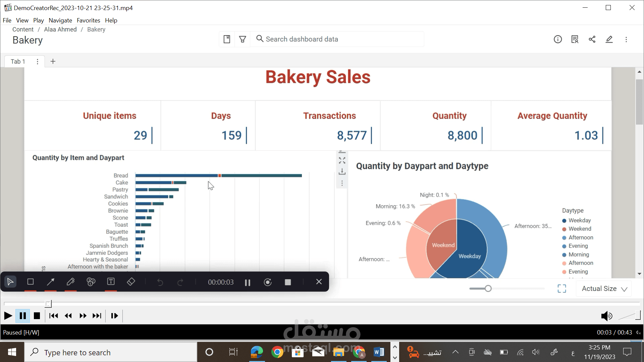Open Word from the taskbar
Viewport: 644px width, 362px height.
379,352
